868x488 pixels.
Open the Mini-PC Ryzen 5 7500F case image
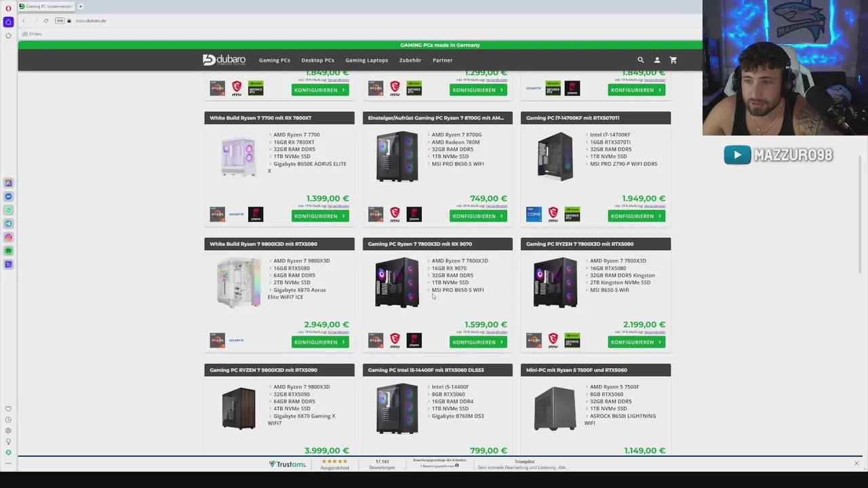pos(555,408)
